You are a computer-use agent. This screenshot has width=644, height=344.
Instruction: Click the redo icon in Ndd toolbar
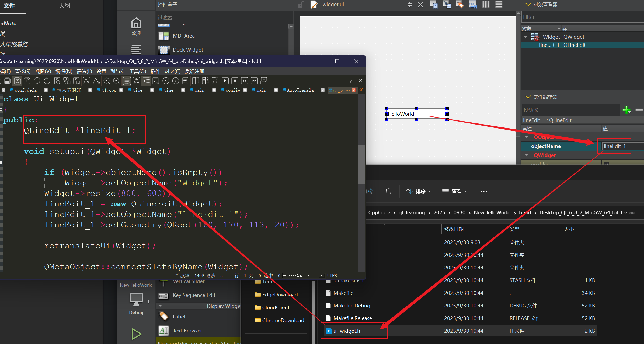click(47, 81)
